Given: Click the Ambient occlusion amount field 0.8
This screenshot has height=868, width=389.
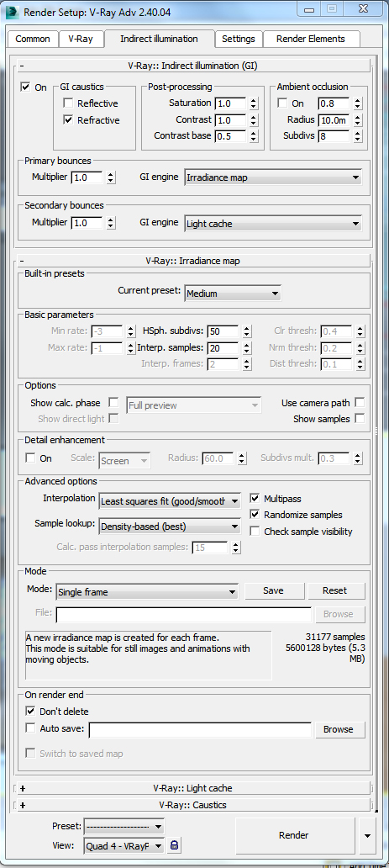Looking at the screenshot, I should pos(334,103).
